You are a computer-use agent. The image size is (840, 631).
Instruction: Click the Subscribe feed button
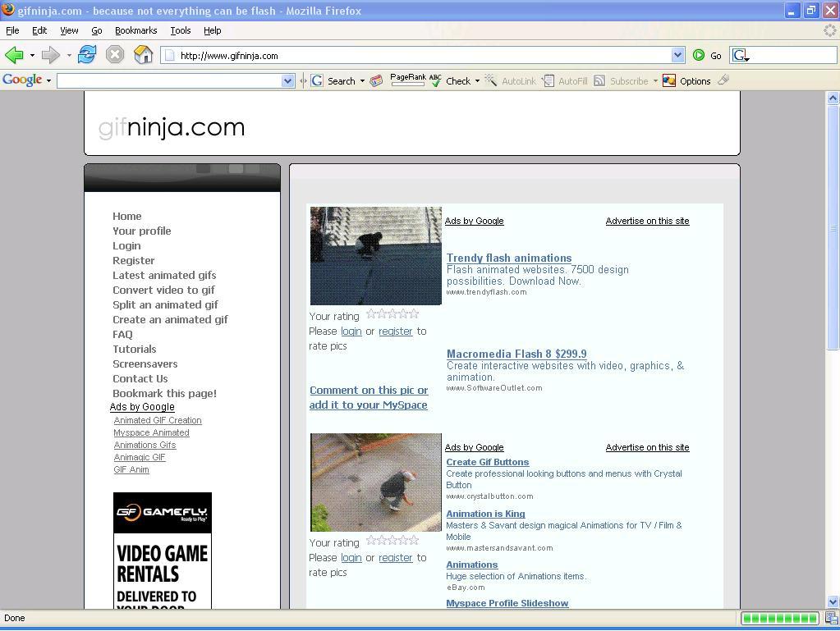click(622, 80)
